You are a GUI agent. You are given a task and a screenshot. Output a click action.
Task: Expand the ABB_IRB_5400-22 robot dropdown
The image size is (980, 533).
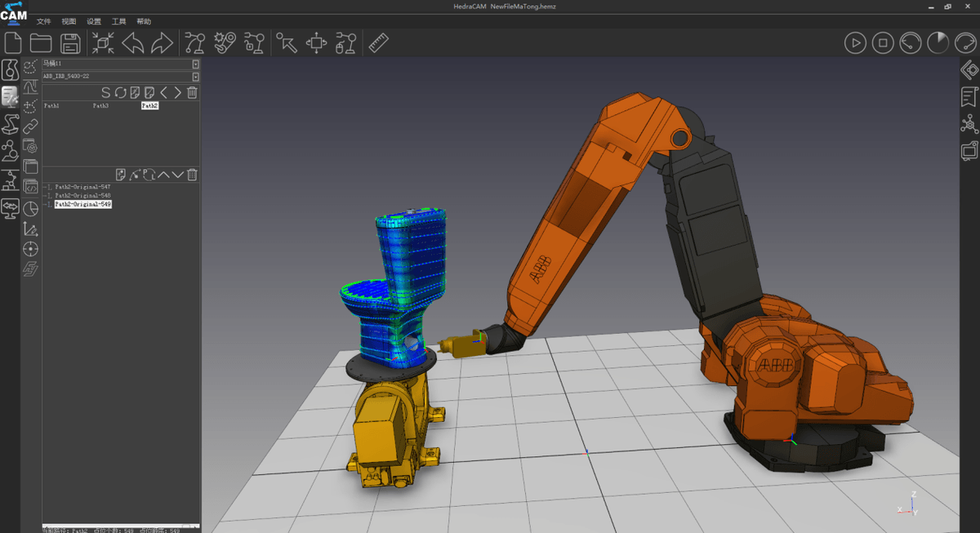(195, 77)
